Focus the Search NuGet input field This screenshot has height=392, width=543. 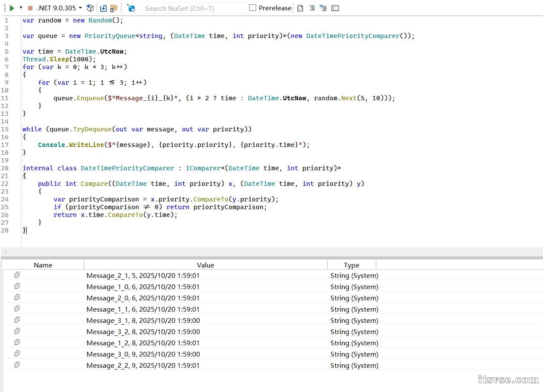pyautogui.click(x=194, y=8)
